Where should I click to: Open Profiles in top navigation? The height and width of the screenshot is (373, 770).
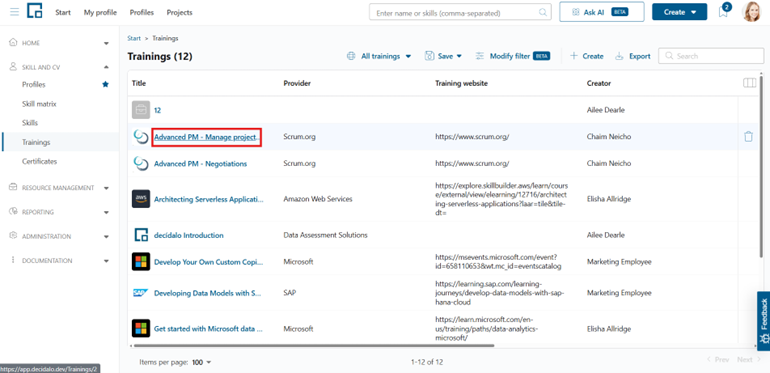click(x=141, y=12)
